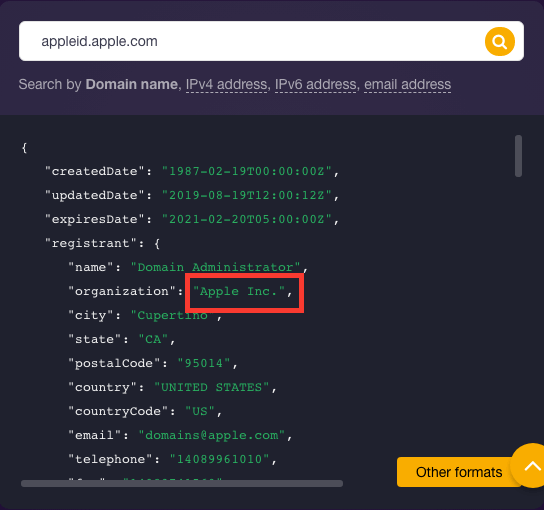The image size is (544, 510).
Task: Select the IPv4 address search link
Action: [x=226, y=85]
